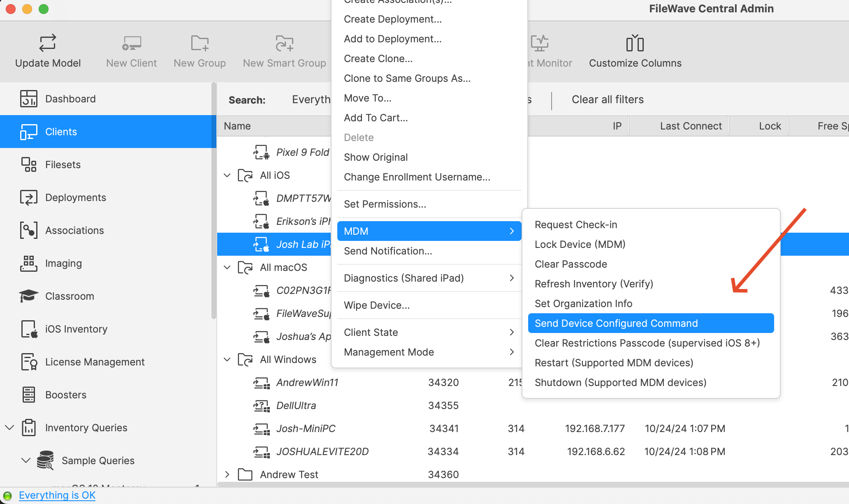Open the Management Mode submenu
The width and height of the screenshot is (849, 504).
coord(429,352)
